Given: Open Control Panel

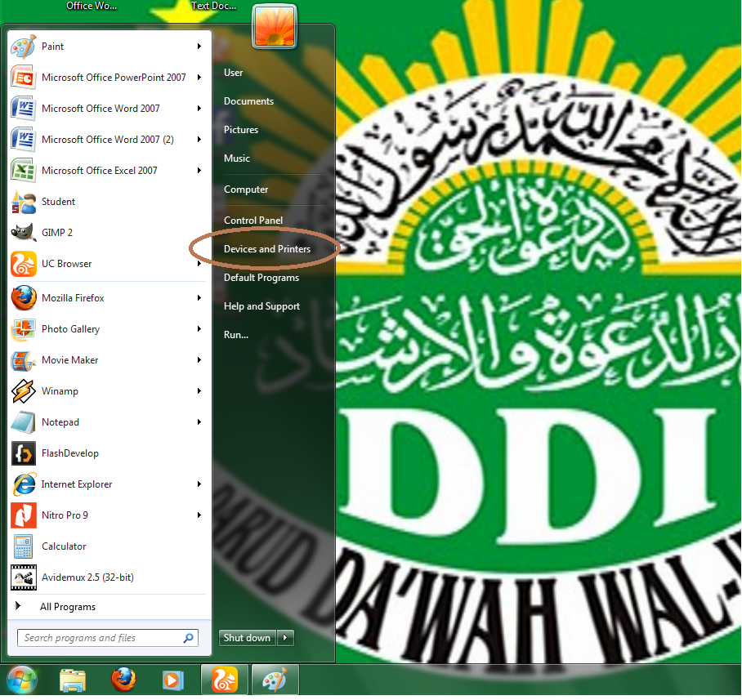Looking at the screenshot, I should coord(253,221).
